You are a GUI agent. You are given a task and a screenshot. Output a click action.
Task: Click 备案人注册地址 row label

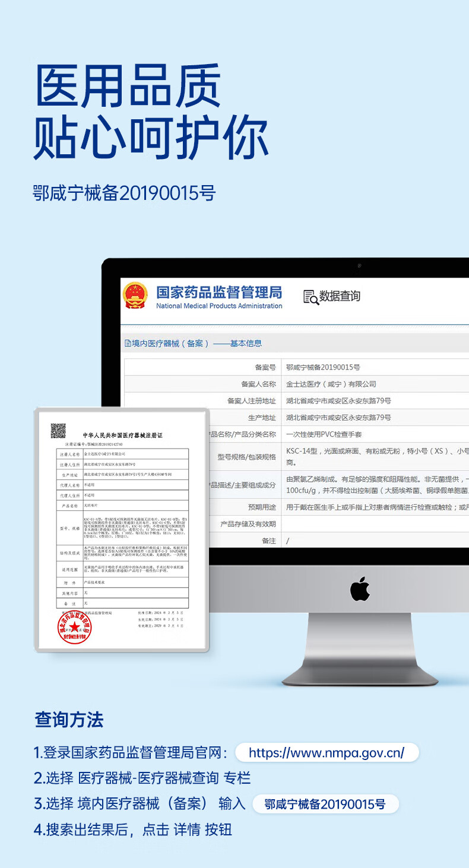click(252, 401)
